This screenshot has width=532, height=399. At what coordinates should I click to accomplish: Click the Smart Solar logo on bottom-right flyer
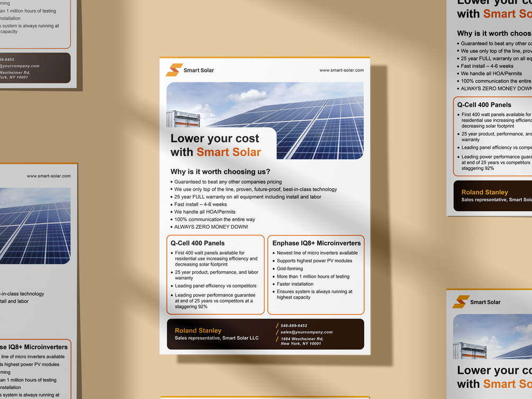coord(461,302)
